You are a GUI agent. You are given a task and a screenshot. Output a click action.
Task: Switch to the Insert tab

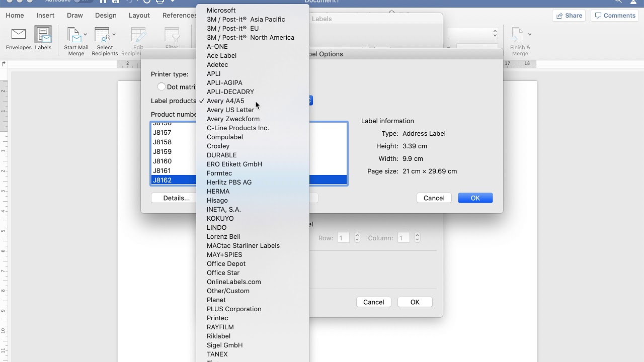coord(45,16)
